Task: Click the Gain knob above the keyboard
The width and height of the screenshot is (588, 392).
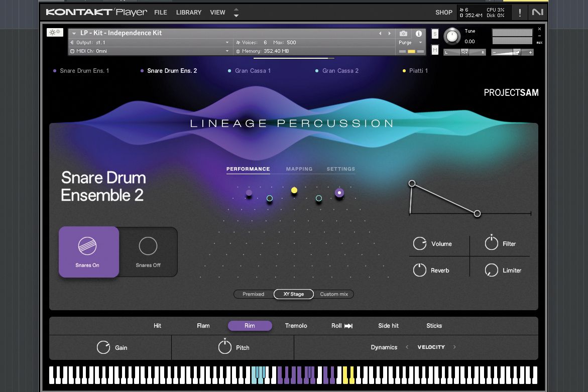Action: [x=104, y=347]
